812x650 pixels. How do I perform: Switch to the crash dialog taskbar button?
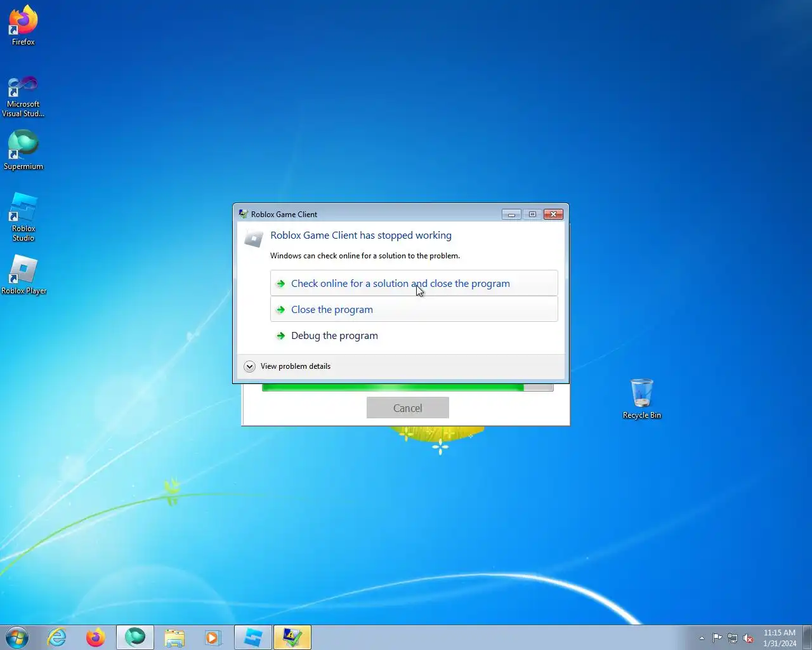292,637
